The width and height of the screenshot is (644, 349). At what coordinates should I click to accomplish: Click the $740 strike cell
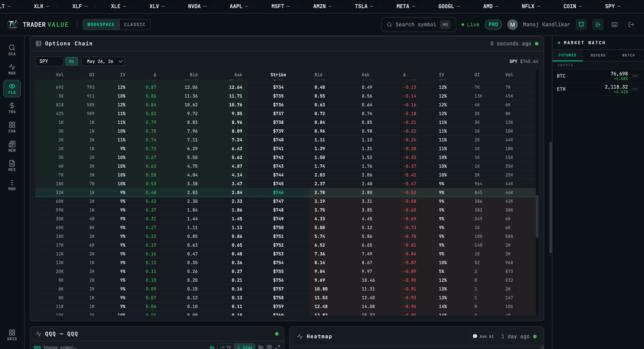tap(278, 140)
